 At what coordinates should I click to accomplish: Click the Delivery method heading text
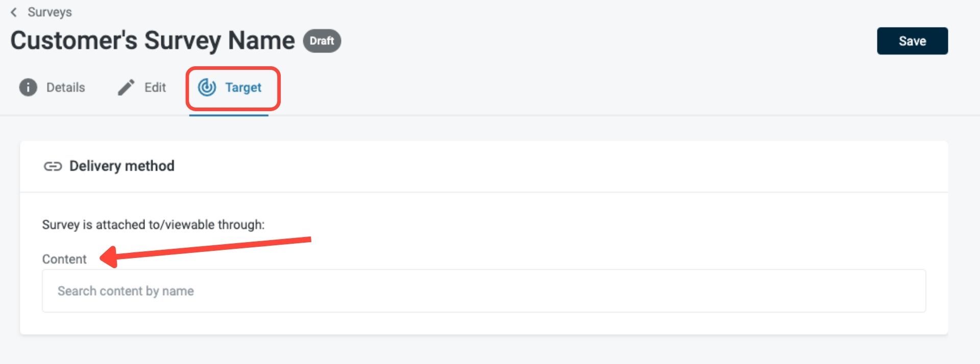[121, 166]
